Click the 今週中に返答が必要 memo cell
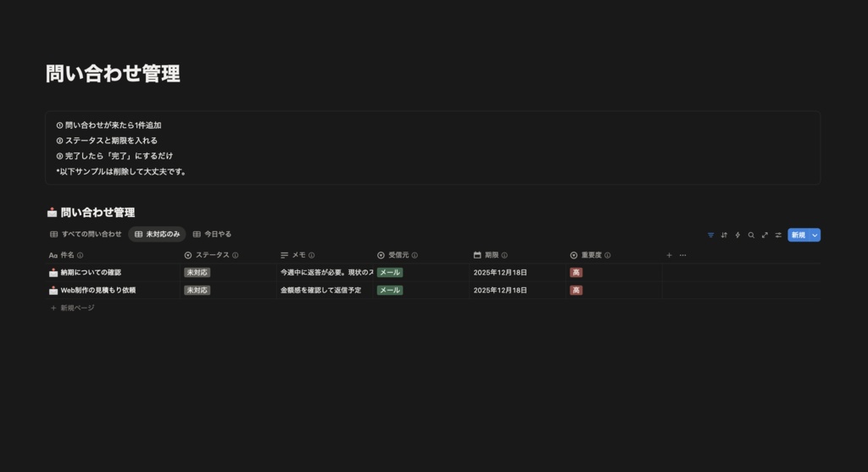 point(325,272)
